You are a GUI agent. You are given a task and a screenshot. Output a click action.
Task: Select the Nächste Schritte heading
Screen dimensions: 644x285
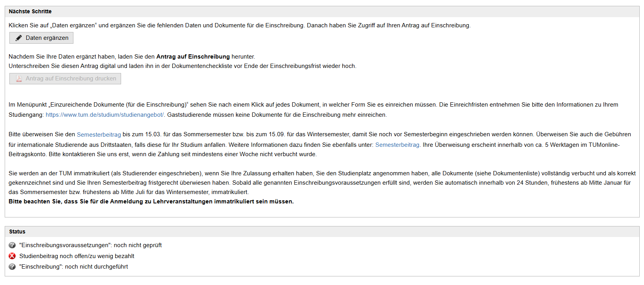tap(30, 11)
